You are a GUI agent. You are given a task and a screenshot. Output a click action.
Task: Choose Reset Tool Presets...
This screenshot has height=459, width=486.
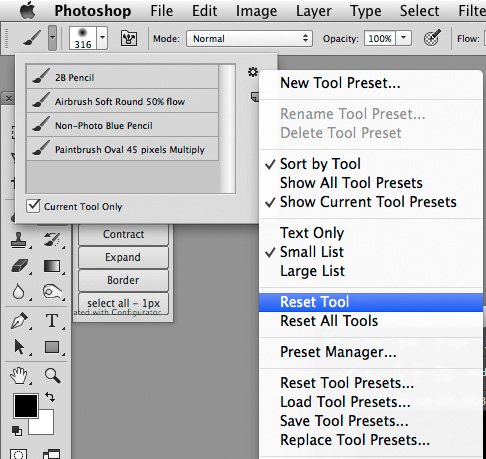[371, 383]
